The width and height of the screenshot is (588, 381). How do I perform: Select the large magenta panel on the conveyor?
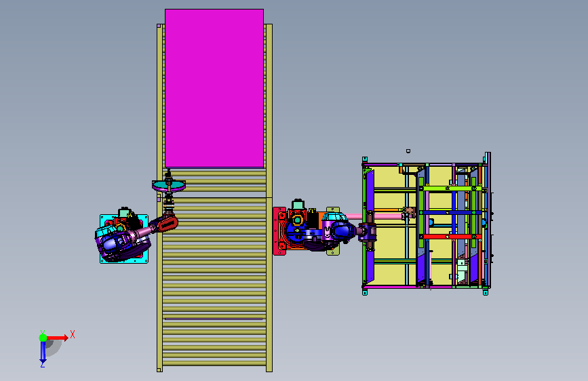[x=214, y=88]
